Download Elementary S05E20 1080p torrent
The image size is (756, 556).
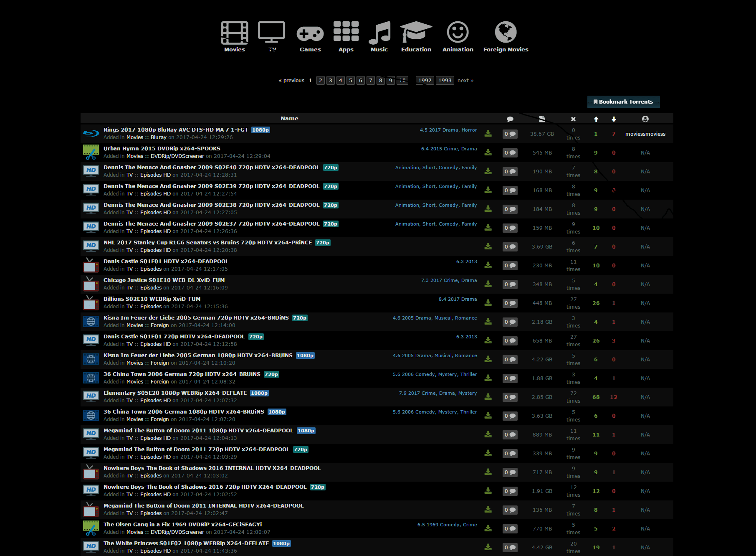pyautogui.click(x=488, y=397)
